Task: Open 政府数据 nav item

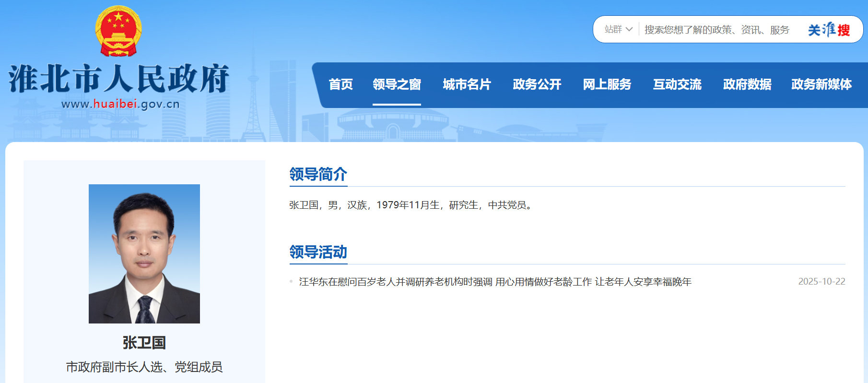Action: pos(747,84)
